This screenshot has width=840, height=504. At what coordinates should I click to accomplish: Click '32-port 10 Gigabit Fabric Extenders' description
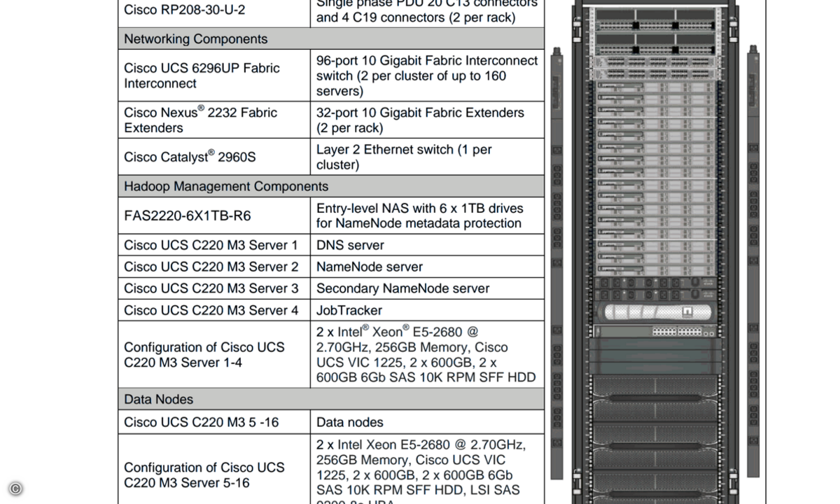(x=427, y=120)
